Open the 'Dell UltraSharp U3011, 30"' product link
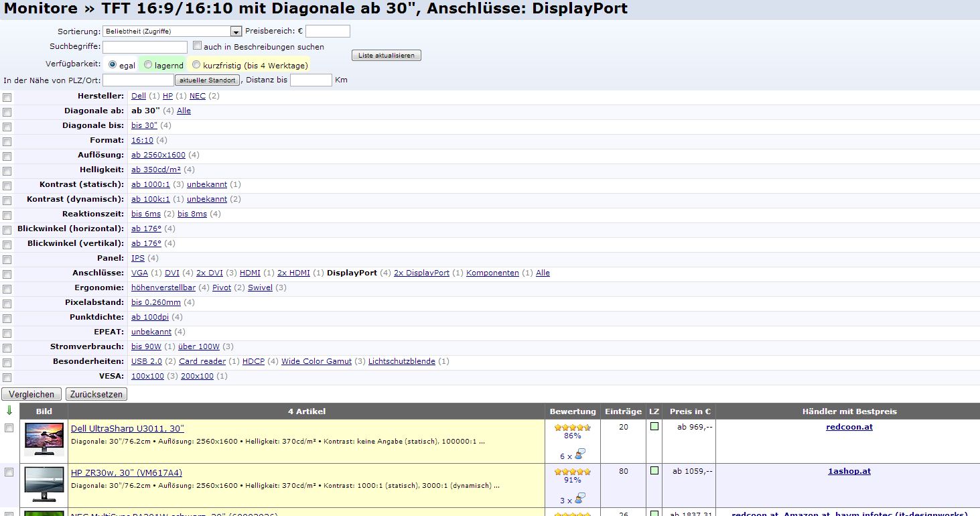This screenshot has width=980, height=516. point(127,428)
